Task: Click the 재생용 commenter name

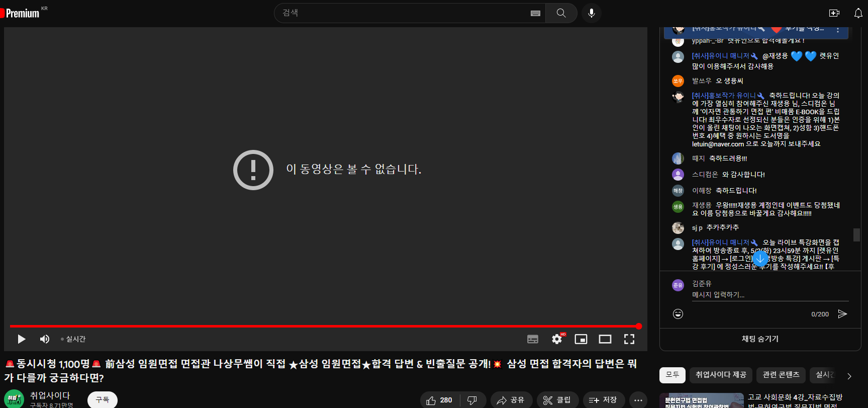Action: pyautogui.click(x=702, y=205)
